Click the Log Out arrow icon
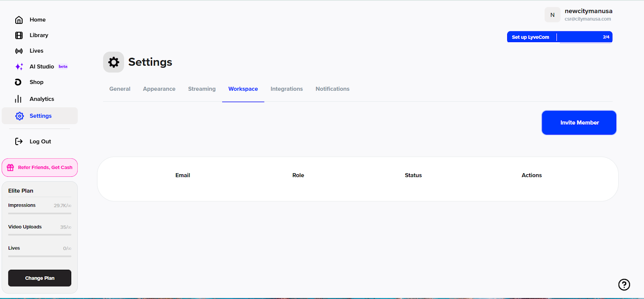Viewport: 644px width, 299px height. (19, 141)
